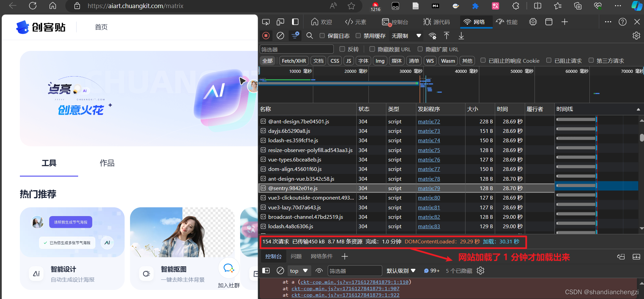Open the browser extensions puzzle icon
Viewport: 644px width, 299px height.
click(516, 6)
